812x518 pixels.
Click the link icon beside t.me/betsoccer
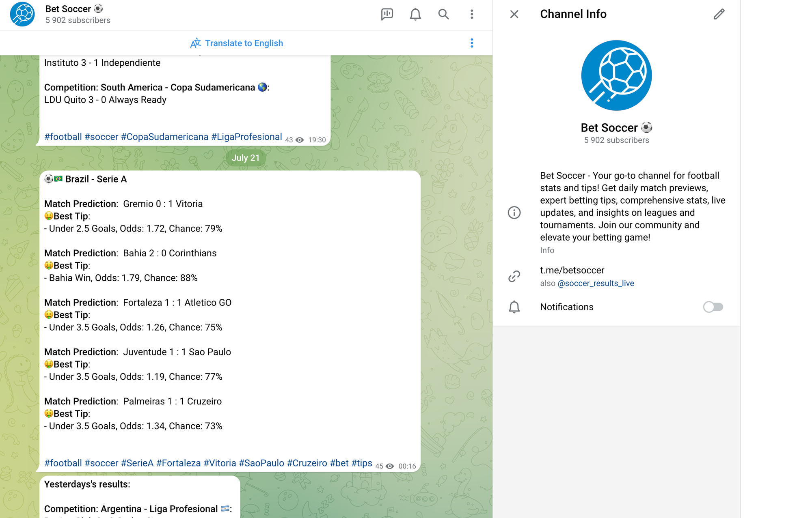click(x=514, y=276)
